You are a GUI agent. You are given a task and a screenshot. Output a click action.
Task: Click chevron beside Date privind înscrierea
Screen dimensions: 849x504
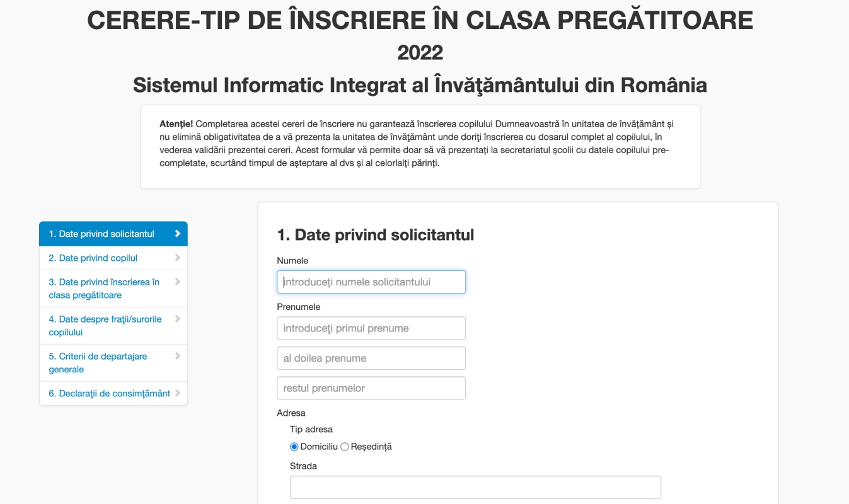pos(178,282)
